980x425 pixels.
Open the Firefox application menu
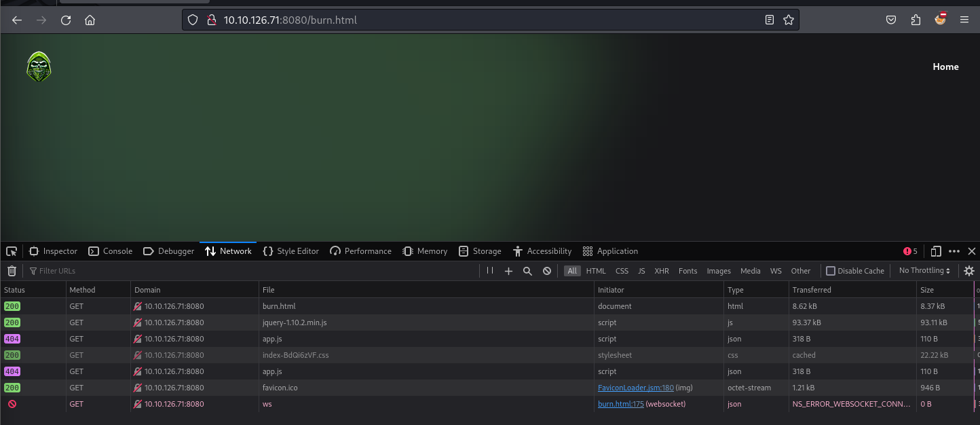[964, 20]
